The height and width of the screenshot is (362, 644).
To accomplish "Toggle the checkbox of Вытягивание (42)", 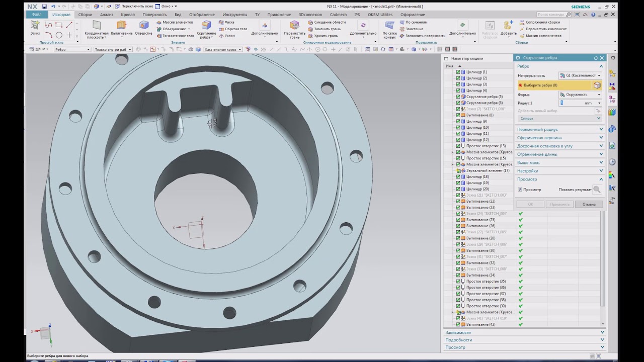I will pos(458,324).
